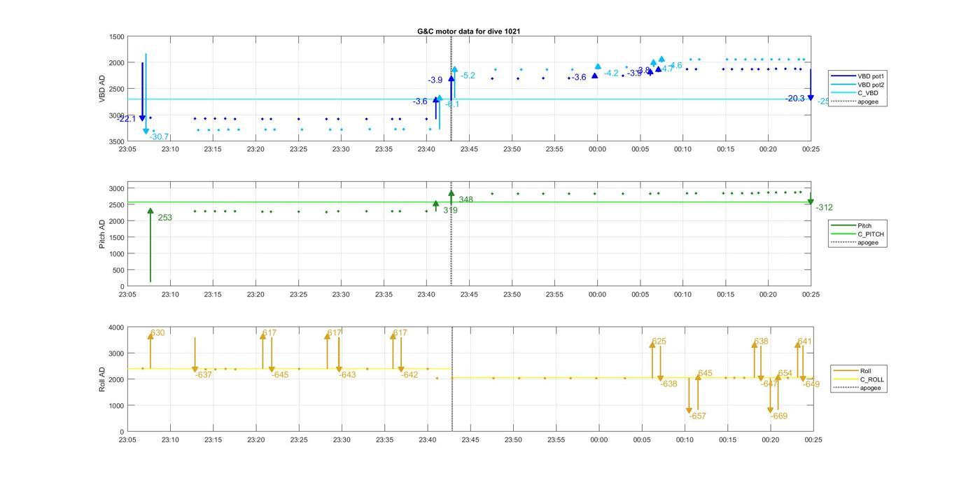Click the '-22.1' data label

tap(126, 119)
